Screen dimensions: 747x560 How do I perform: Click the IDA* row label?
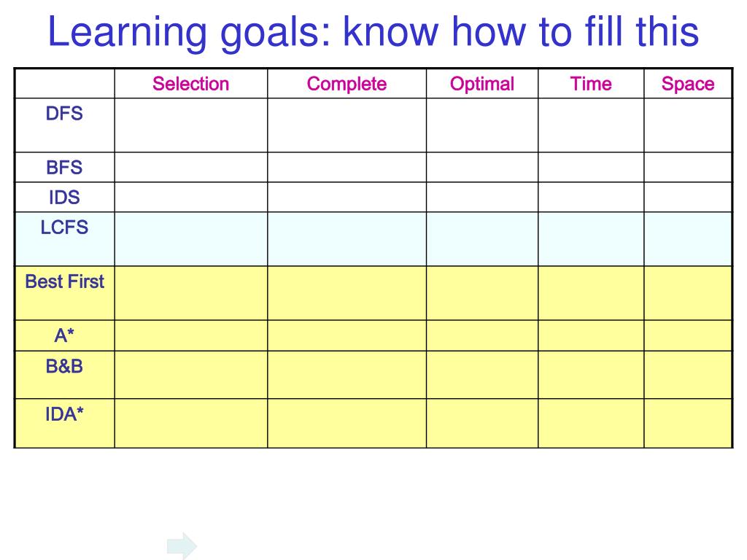click(x=64, y=414)
